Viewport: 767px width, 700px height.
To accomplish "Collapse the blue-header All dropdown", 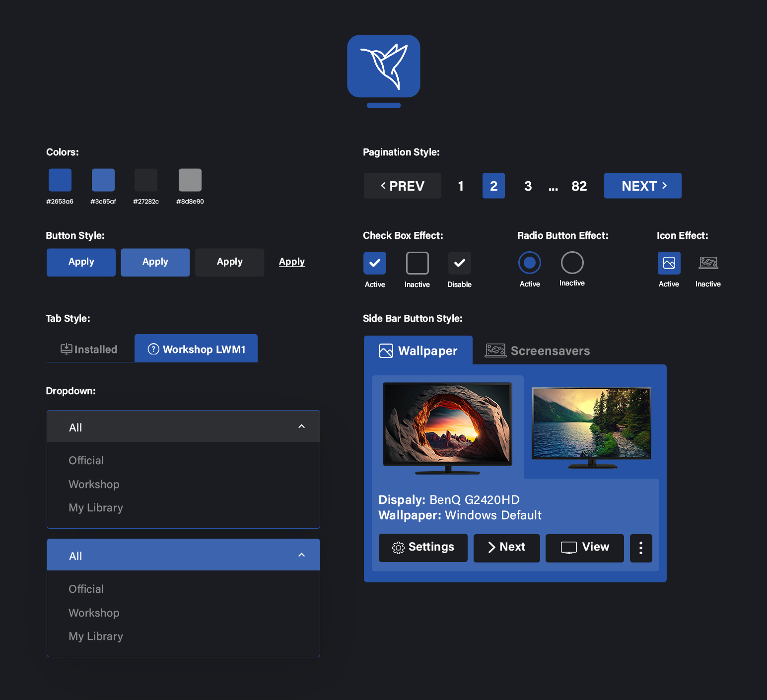I will click(301, 555).
